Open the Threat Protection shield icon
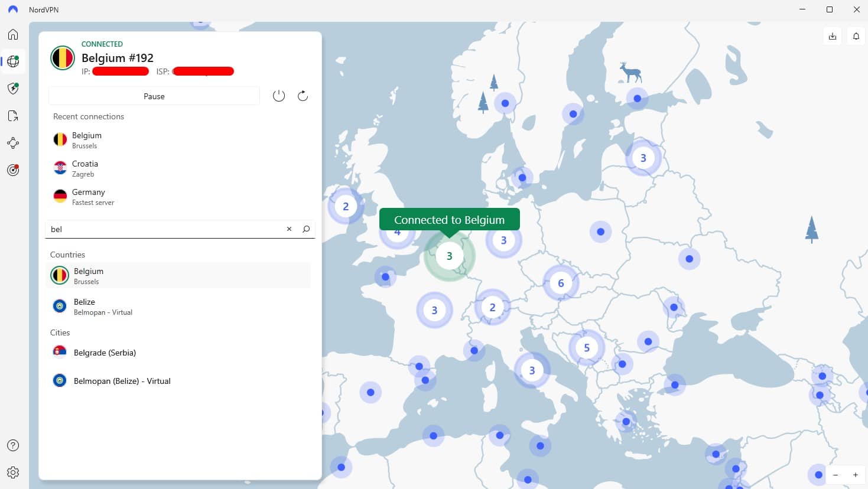868x489 pixels. tap(13, 89)
